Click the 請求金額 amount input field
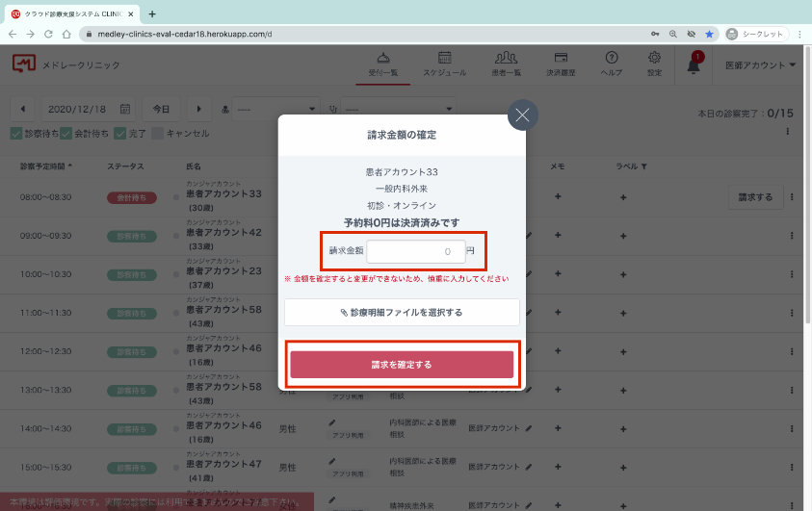Image resolution: width=812 pixels, height=511 pixels. tap(415, 251)
